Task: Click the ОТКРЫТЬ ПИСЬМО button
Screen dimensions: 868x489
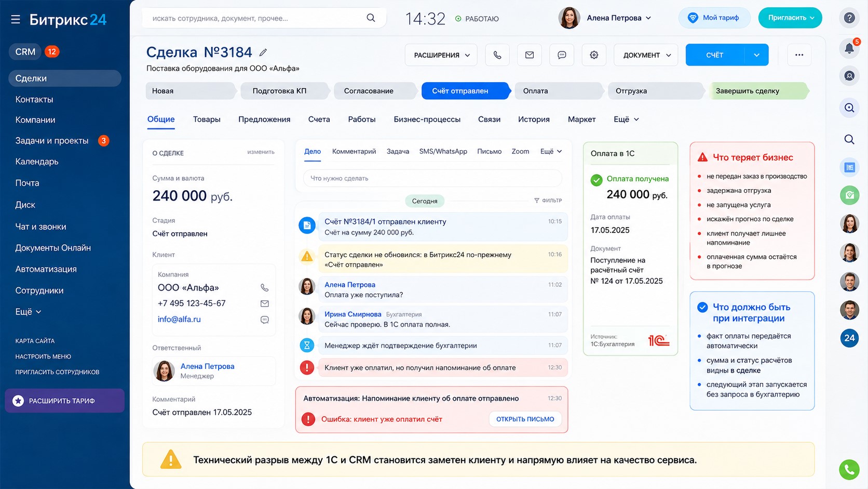Action: [x=525, y=419]
